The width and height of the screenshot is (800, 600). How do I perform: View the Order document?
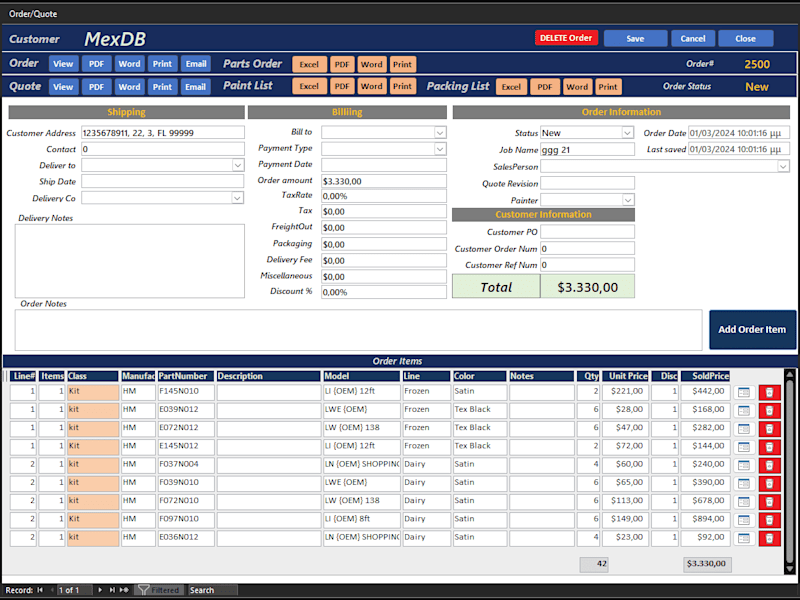63,64
